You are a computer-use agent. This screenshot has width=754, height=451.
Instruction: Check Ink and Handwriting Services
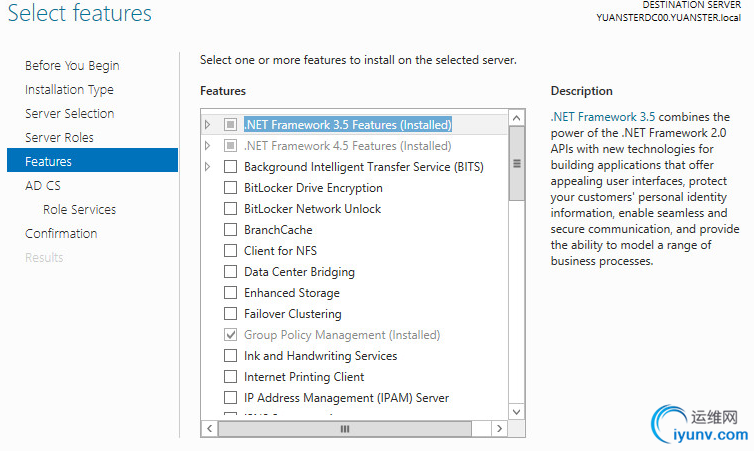[231, 356]
